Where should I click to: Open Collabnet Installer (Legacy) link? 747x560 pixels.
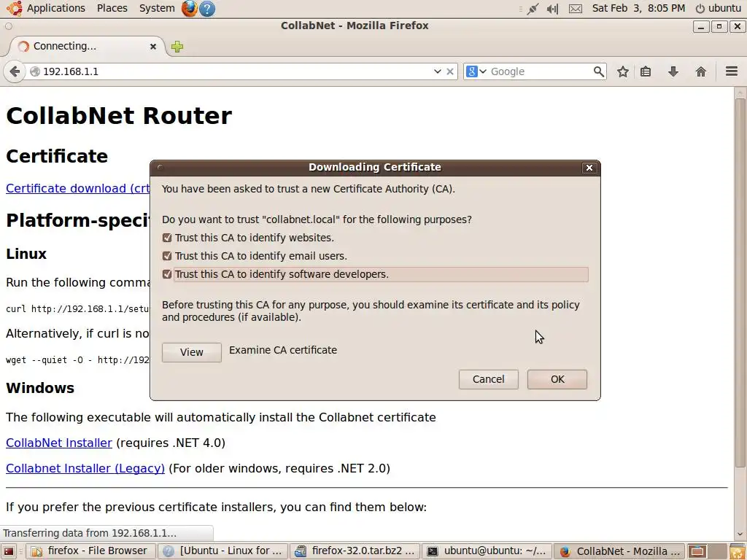tap(85, 469)
